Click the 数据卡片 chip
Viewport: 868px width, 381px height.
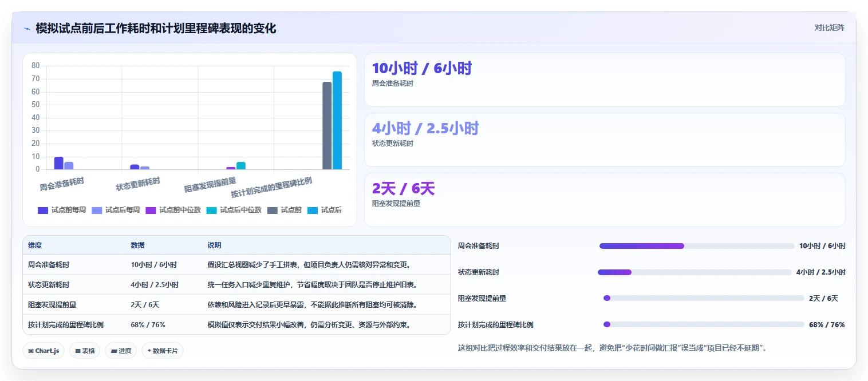coord(163,351)
